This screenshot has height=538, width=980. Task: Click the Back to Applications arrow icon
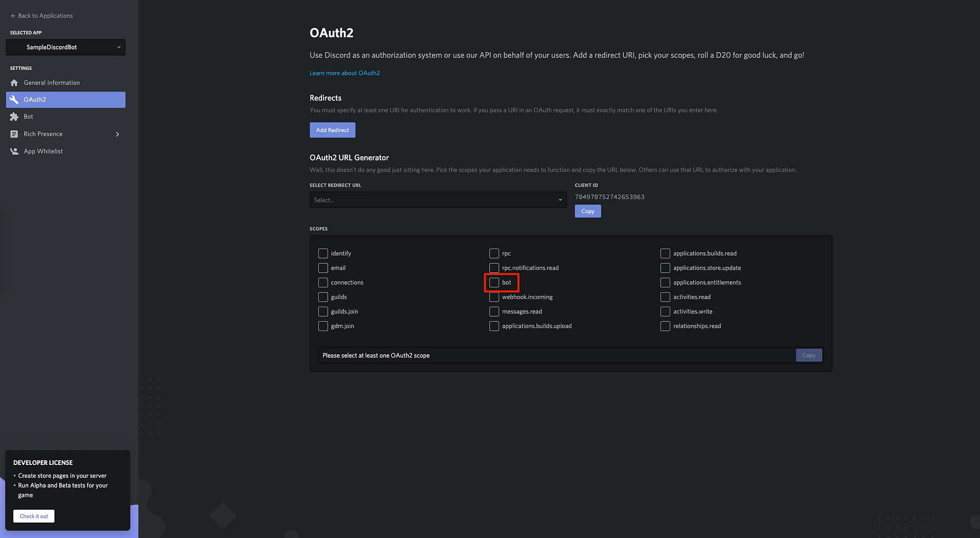(x=13, y=16)
